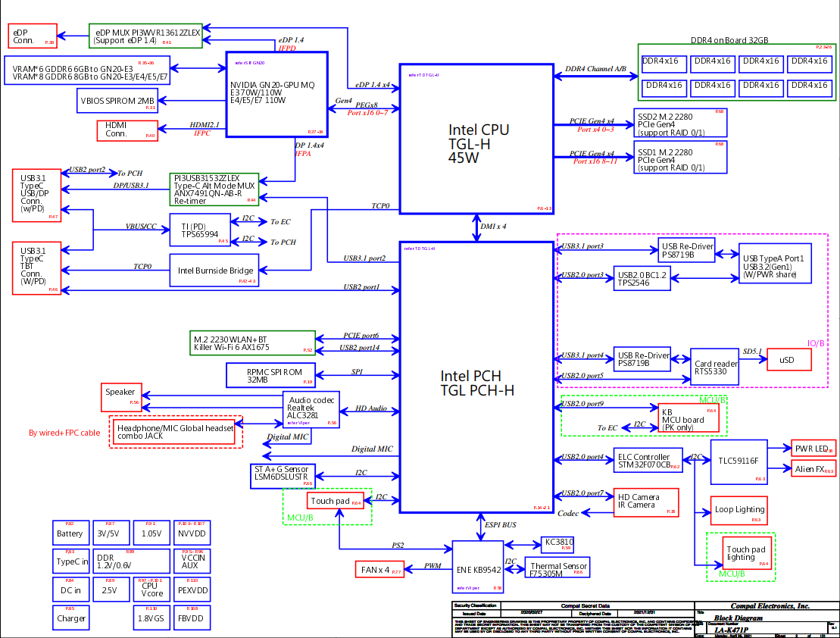Select the "SSD2 M.2 2280" block
This screenshot has height=638, width=840.
pyautogui.click(x=680, y=124)
